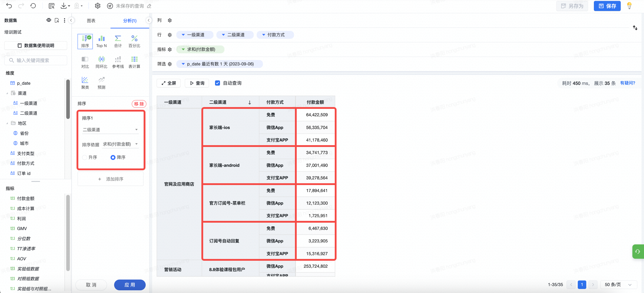Select the 聚类 clustering tool
This screenshot has width=644, height=293.
click(85, 83)
